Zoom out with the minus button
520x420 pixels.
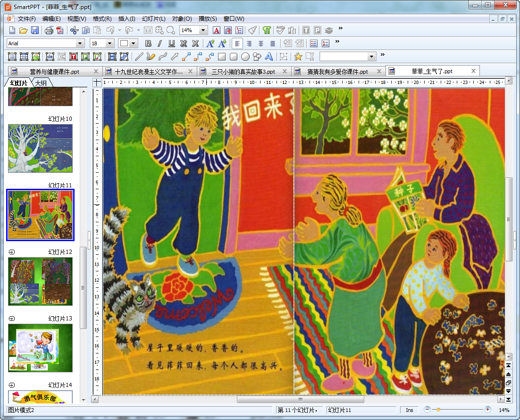[x=427, y=410]
